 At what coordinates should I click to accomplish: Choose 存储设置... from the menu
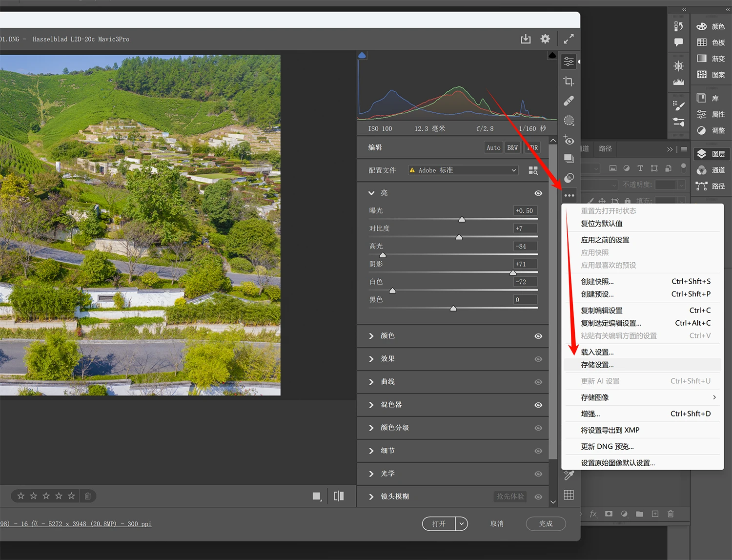click(x=597, y=365)
